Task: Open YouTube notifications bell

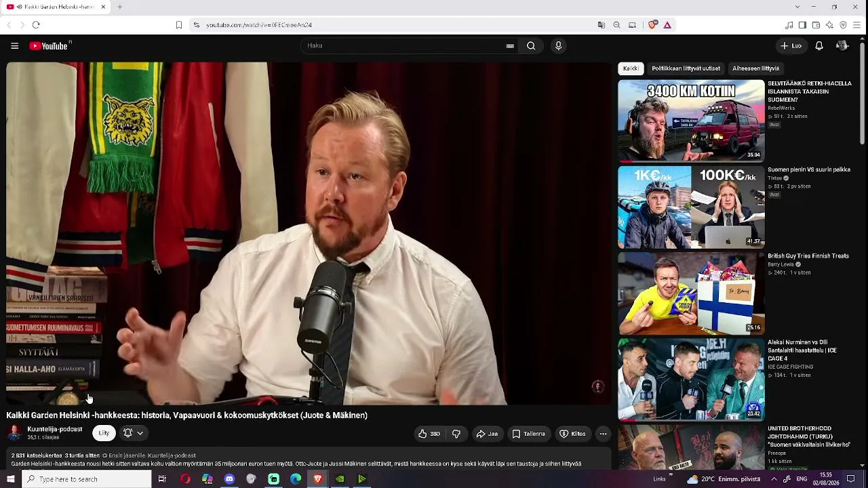Action: [819, 46]
